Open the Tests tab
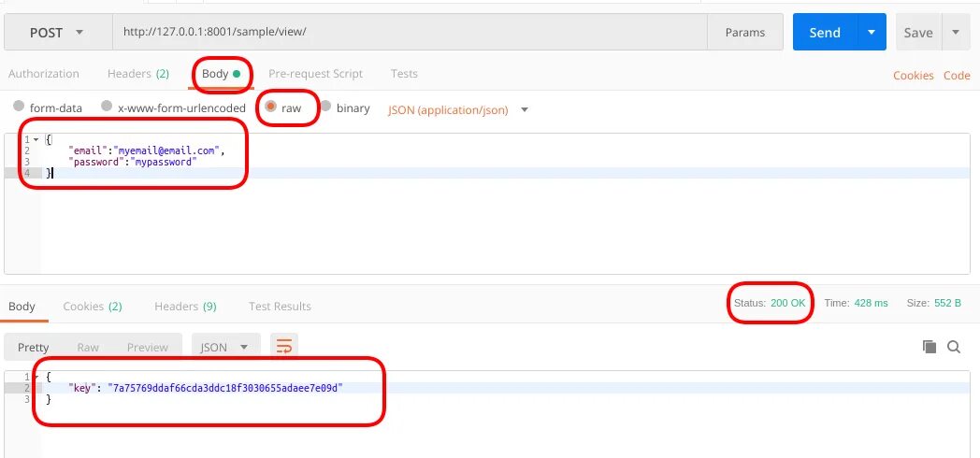This screenshot has width=980, height=458. 404,74
